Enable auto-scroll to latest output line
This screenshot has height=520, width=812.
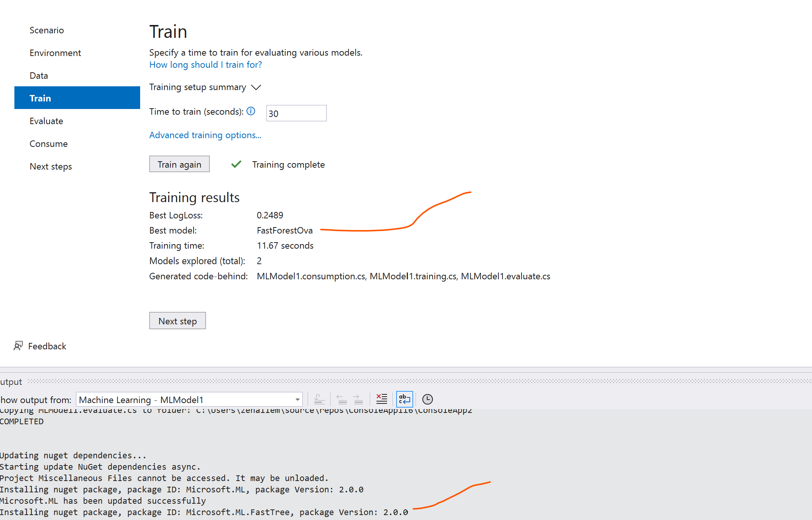tap(319, 399)
